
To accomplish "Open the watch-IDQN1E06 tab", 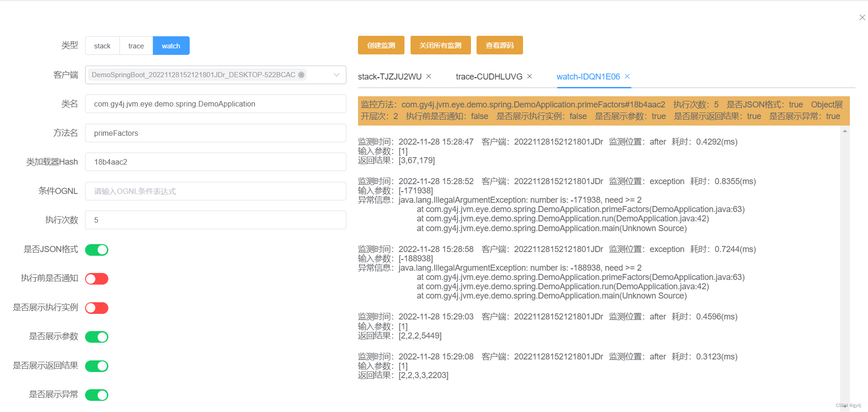I will point(588,77).
